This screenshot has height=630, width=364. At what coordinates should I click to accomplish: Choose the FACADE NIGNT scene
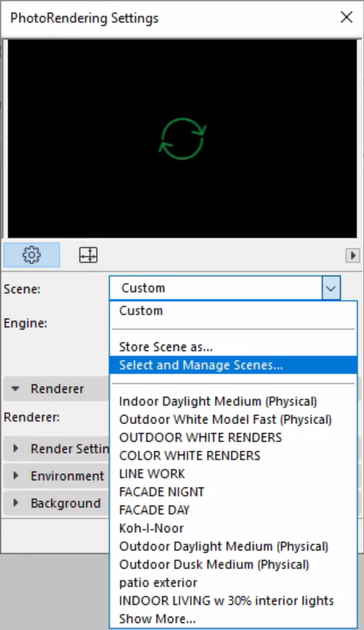point(233,491)
